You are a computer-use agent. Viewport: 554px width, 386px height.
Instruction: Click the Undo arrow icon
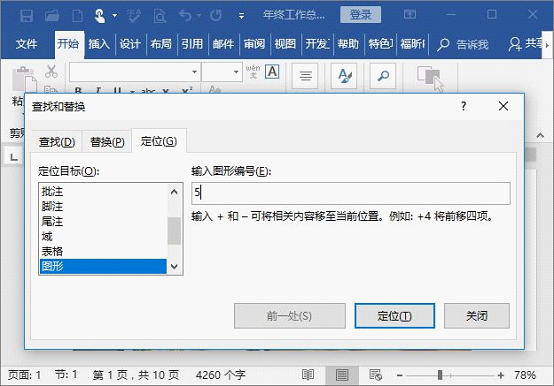pyautogui.click(x=185, y=15)
